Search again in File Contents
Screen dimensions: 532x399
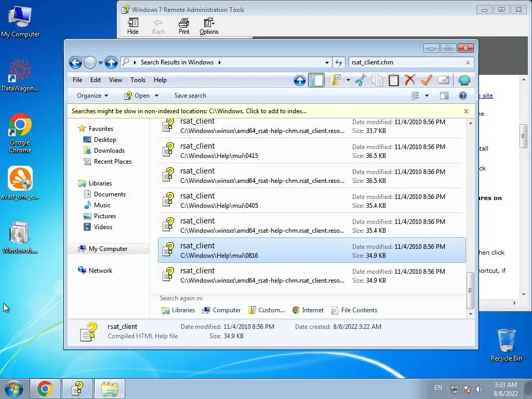[x=354, y=310]
